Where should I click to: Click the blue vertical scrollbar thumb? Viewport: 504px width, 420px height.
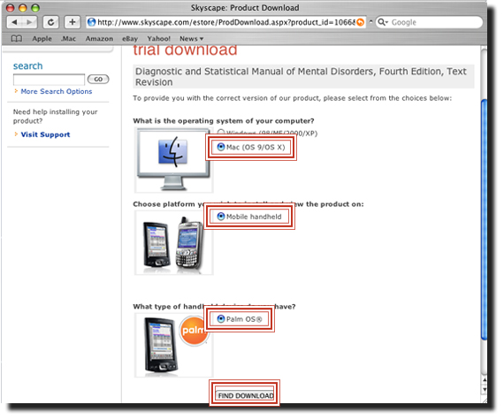click(x=484, y=219)
